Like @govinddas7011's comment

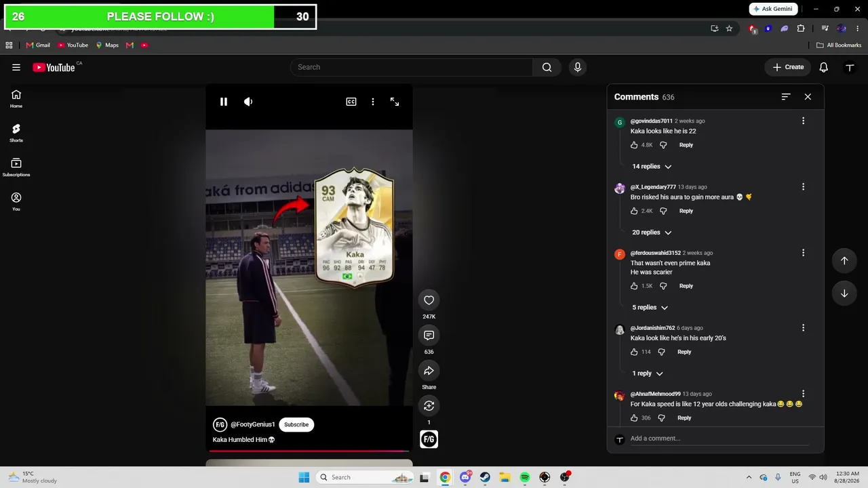pyautogui.click(x=634, y=145)
